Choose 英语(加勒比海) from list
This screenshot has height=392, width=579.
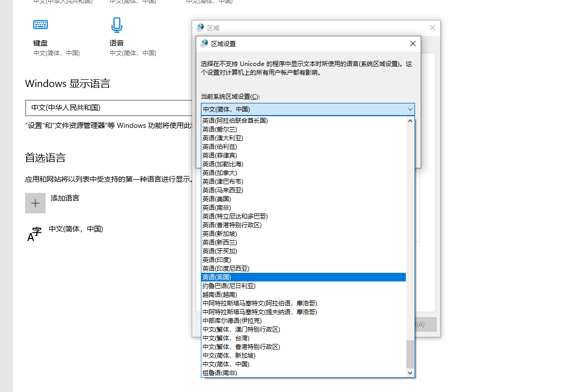click(303, 164)
